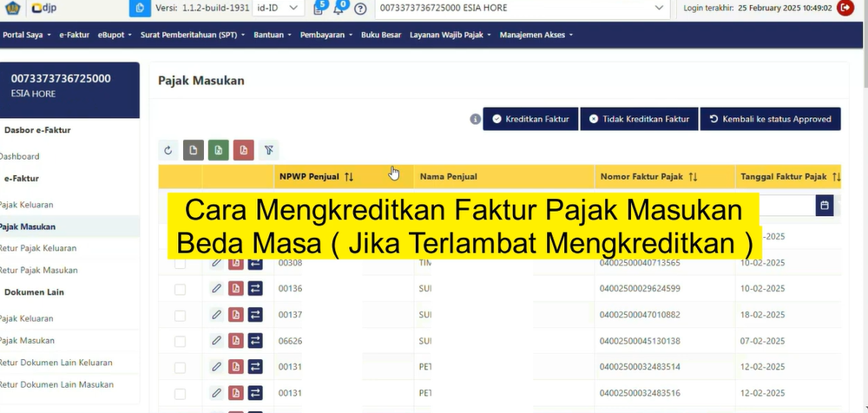
Task: Click the refresh table icon
Action: [x=168, y=150]
